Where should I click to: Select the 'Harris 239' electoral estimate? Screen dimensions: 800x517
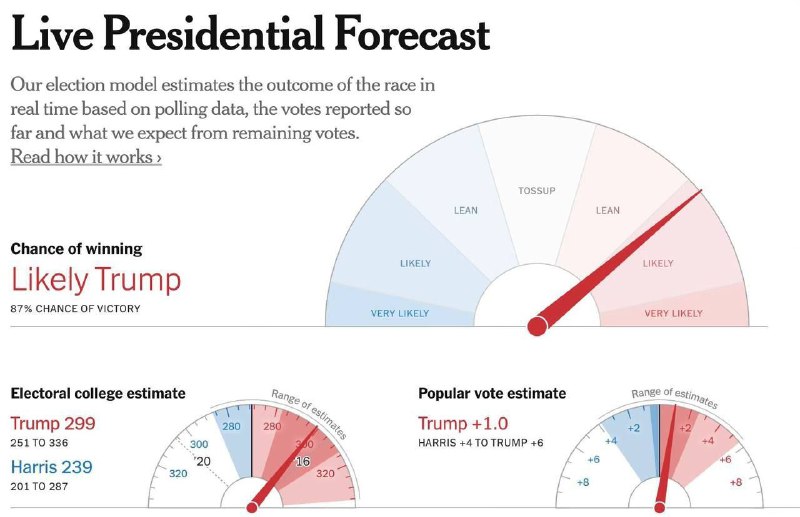(x=53, y=466)
